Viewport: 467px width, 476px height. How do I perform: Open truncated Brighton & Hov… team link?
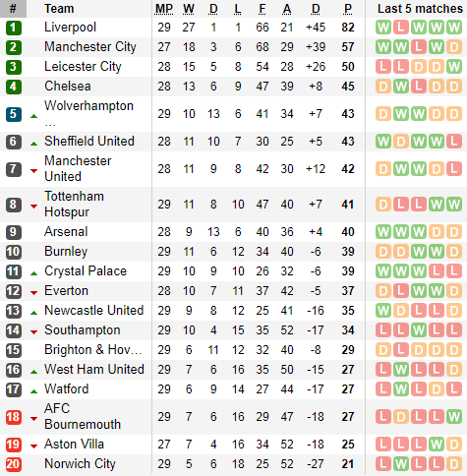(x=93, y=350)
